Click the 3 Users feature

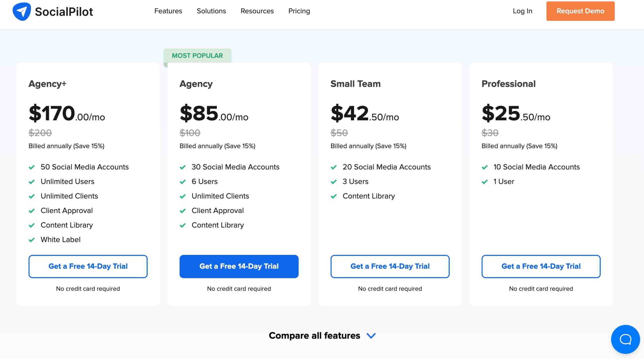[355, 182]
